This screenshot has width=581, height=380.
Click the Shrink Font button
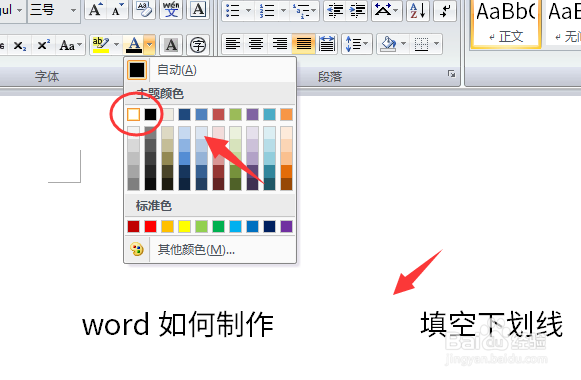117,10
